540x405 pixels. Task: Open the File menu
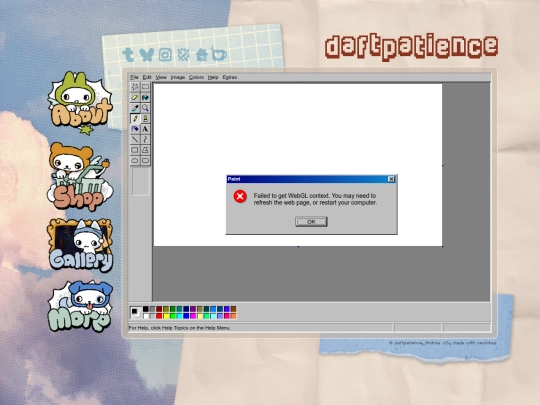point(134,77)
